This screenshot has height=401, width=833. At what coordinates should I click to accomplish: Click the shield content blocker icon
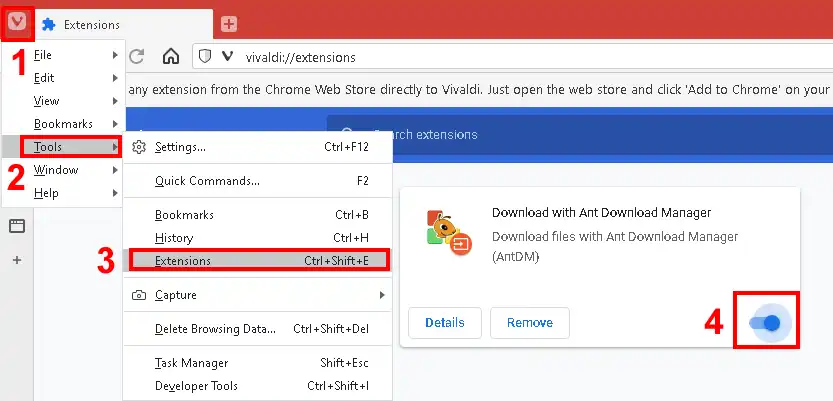tap(205, 57)
